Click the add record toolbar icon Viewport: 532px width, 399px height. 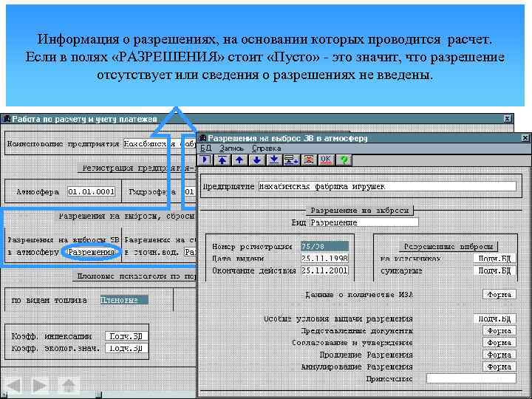291,160
